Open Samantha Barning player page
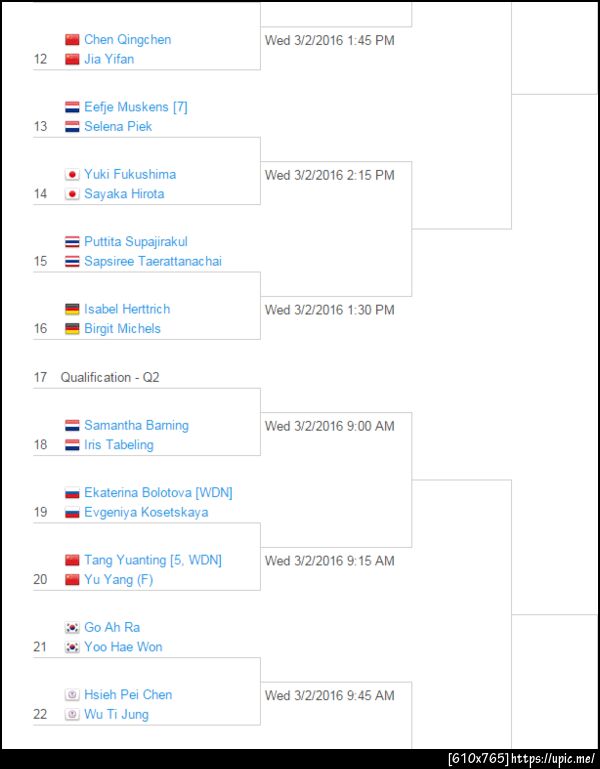The width and height of the screenshot is (600, 769). 136,426
